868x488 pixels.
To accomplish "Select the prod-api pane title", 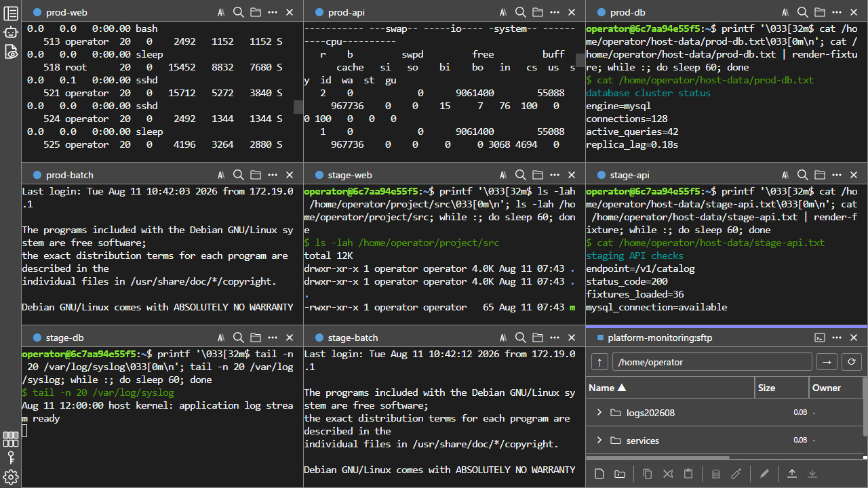I will 347,12.
